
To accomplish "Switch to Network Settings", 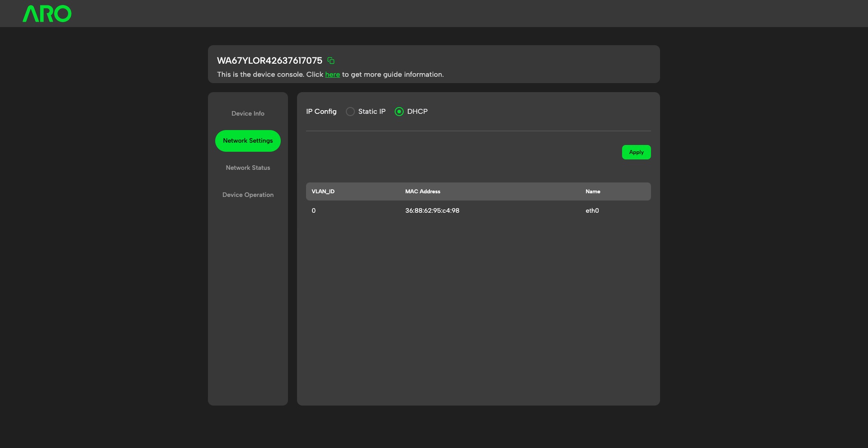I will (248, 140).
